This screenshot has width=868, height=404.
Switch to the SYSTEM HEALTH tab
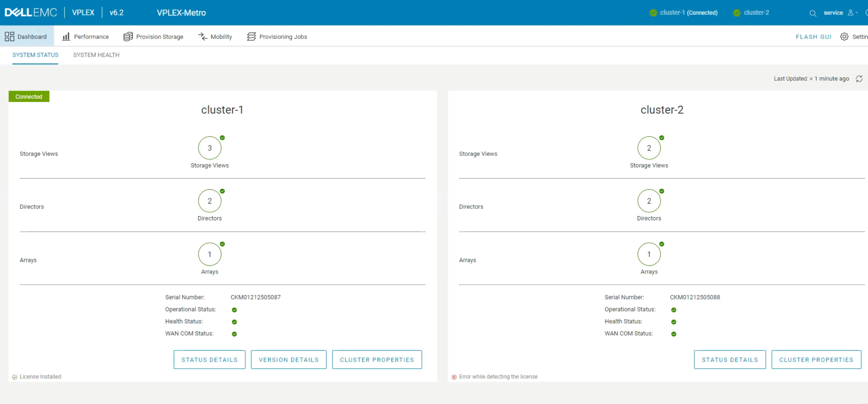click(96, 55)
